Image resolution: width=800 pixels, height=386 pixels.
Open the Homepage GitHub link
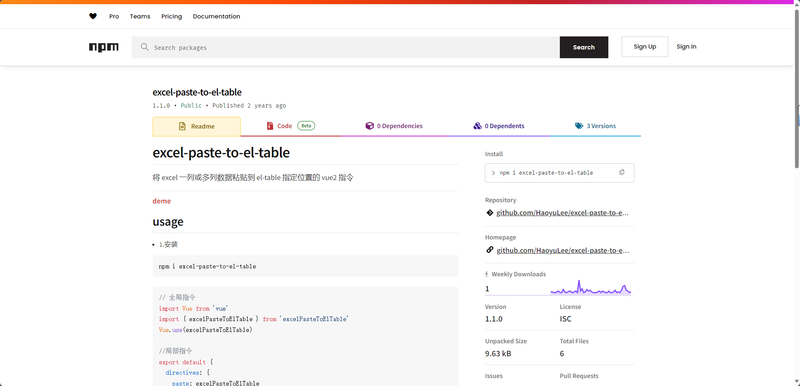click(x=562, y=250)
